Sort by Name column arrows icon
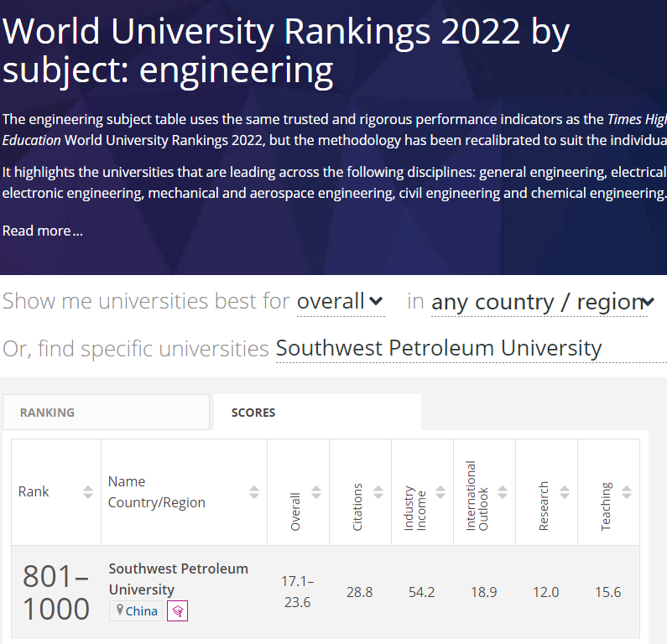Screen dimensions: 667x644 254,492
